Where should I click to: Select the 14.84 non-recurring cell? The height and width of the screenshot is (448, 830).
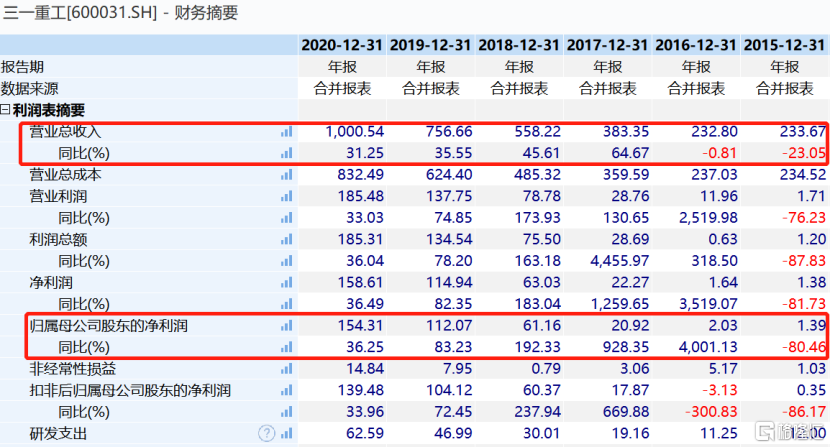coord(365,369)
